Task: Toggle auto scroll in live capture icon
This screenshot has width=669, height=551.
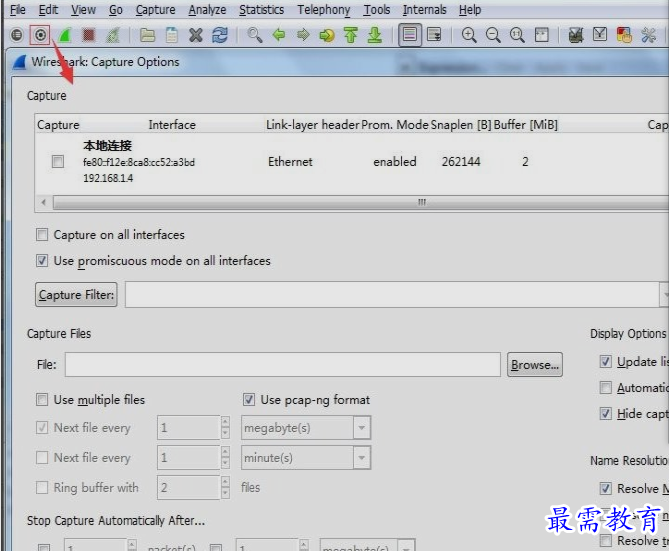Action: (x=434, y=35)
